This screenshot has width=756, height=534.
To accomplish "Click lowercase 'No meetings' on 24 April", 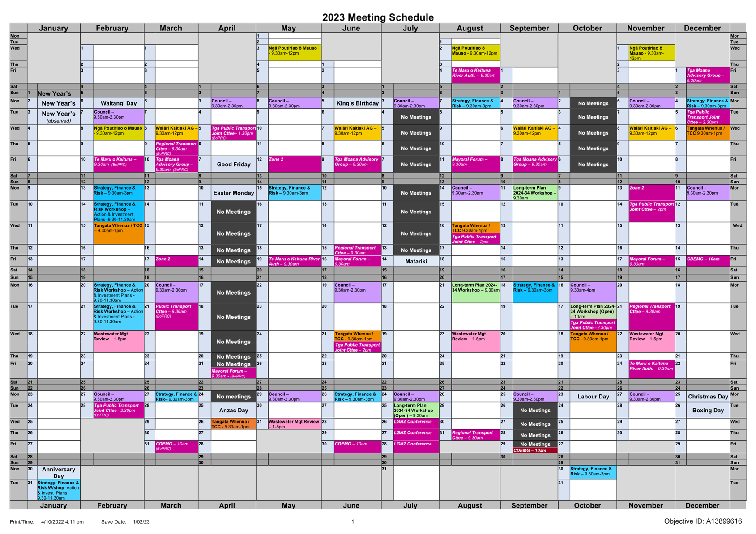I will click(233, 397).
